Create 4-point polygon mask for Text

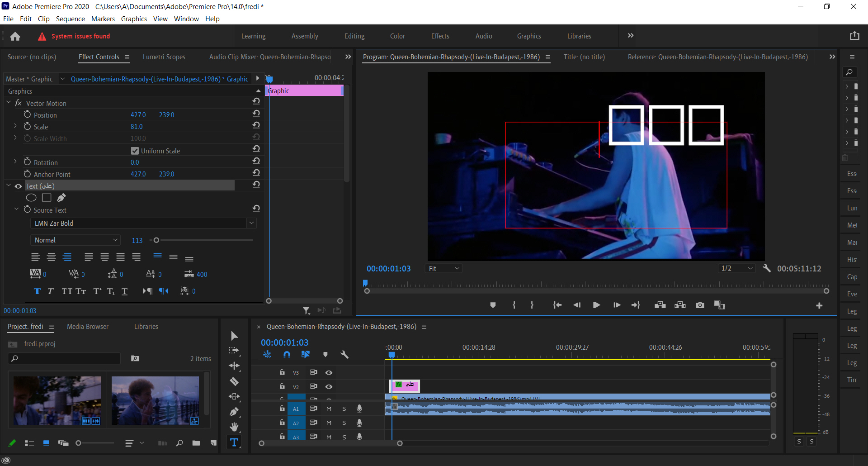pyautogui.click(x=47, y=198)
